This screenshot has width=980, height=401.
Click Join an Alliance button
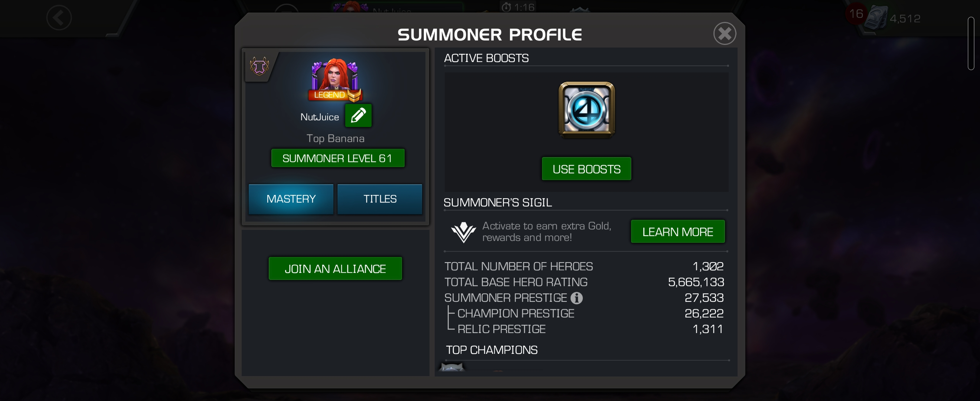pos(335,268)
